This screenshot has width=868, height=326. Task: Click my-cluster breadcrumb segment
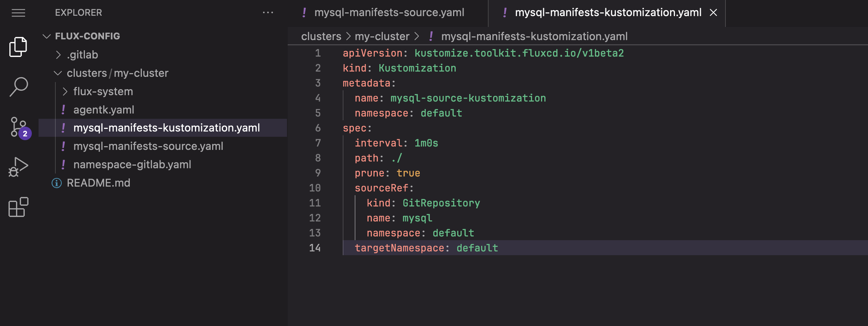point(382,36)
